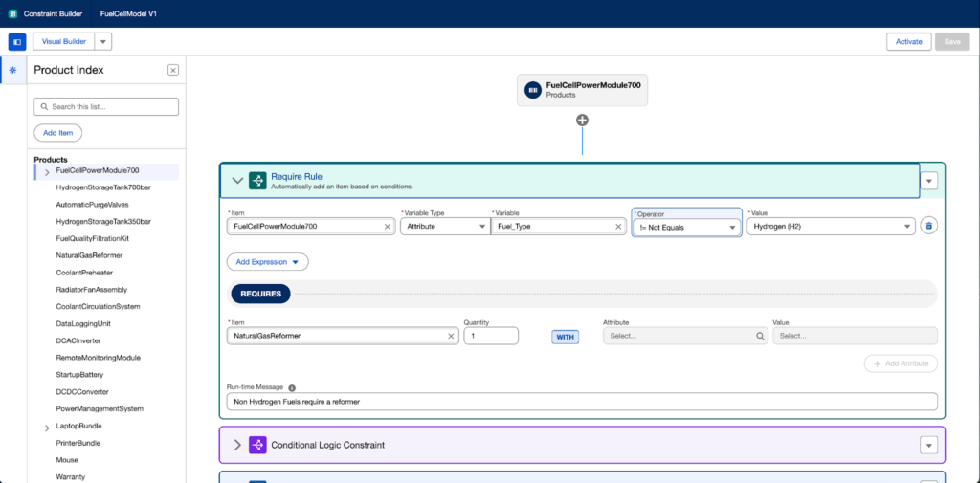Select StartupBattery in product list
Screen dimensions: 980x483
79,375
